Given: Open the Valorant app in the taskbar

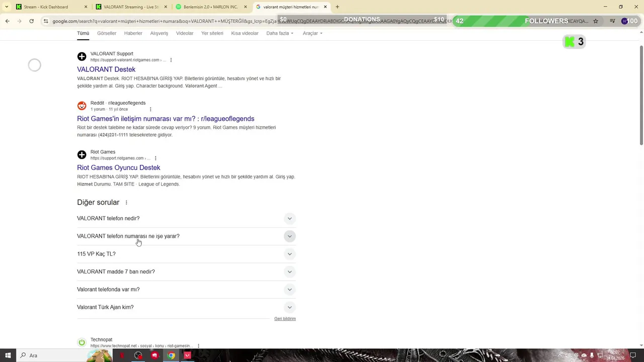Looking at the screenshot, I should 188,355.
